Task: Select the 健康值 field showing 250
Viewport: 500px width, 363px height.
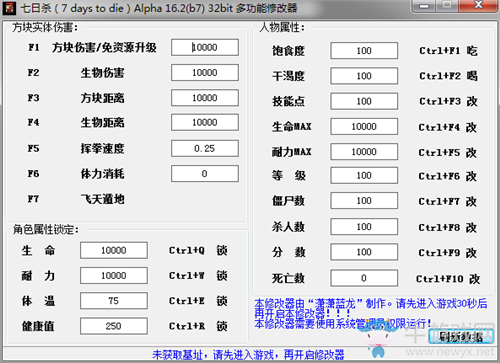Action: tap(114, 326)
